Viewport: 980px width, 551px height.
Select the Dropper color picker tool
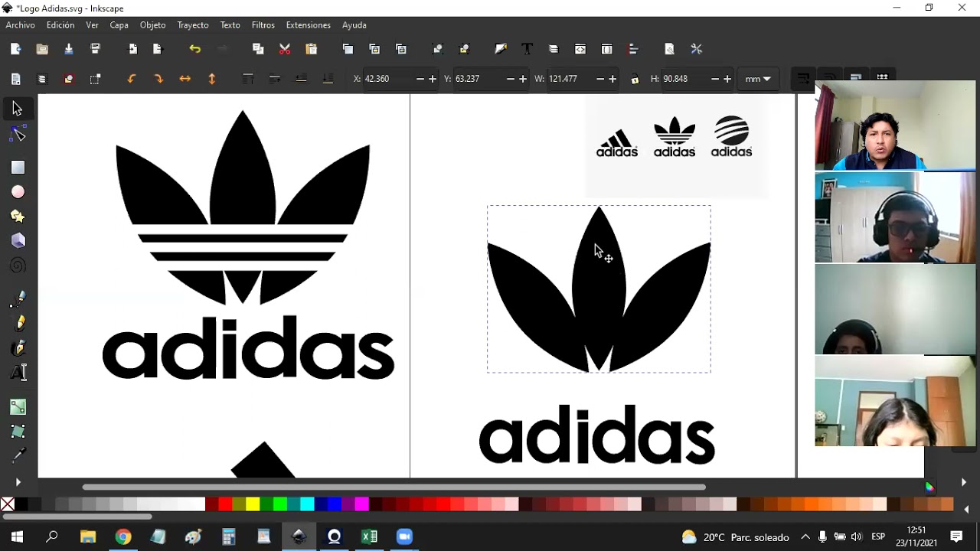point(18,456)
